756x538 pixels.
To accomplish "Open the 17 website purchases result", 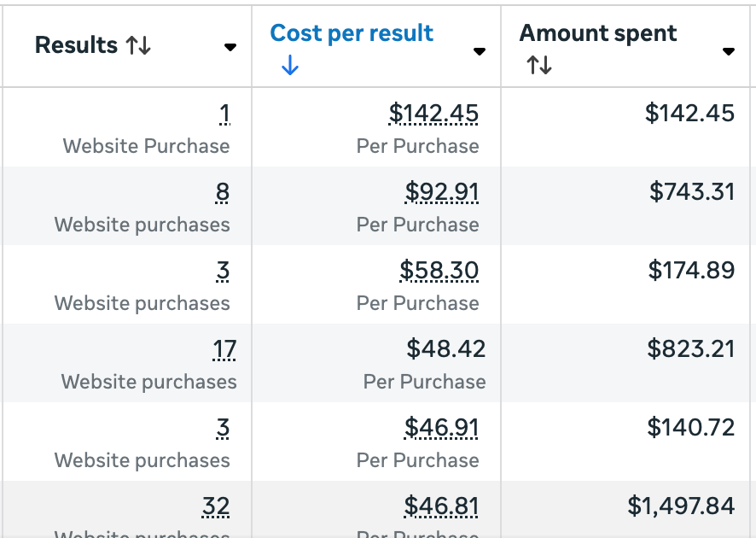I will pyautogui.click(x=225, y=349).
